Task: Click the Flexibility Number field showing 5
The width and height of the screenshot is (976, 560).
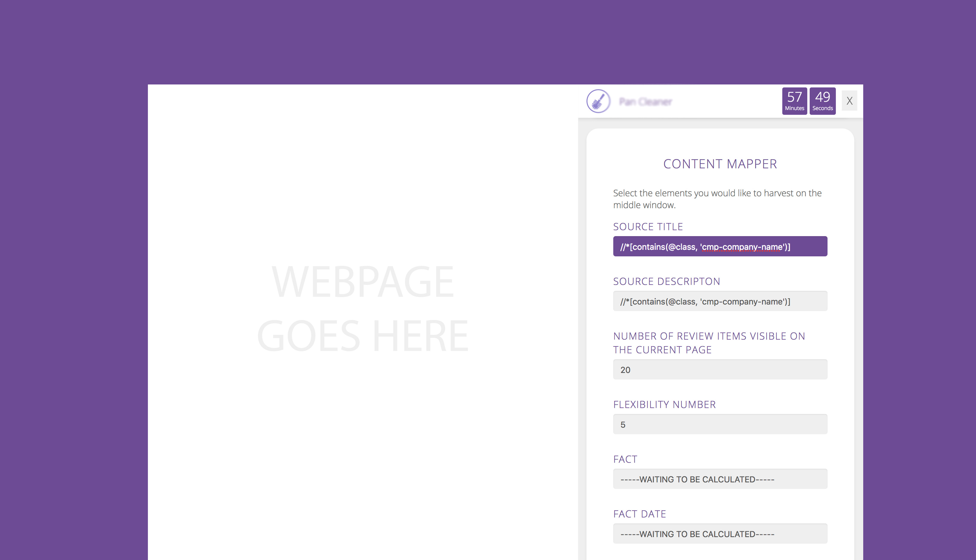Action: [x=720, y=424]
